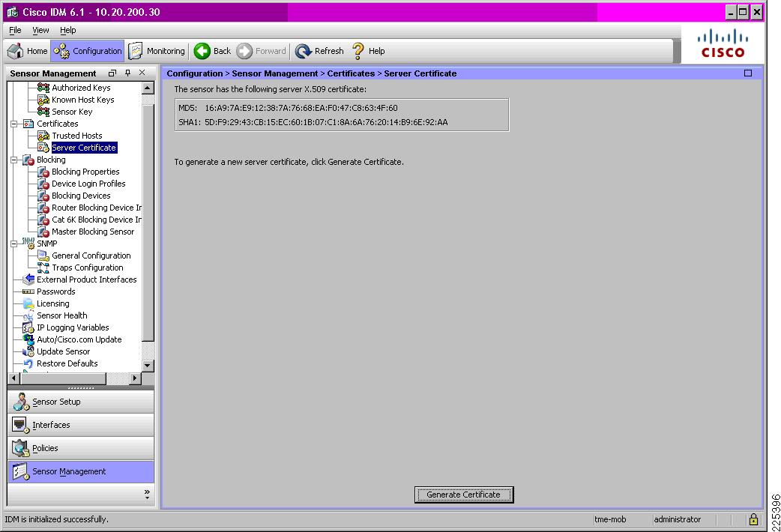
Task: Close the Sensor Management panel
Action: [x=142, y=73]
